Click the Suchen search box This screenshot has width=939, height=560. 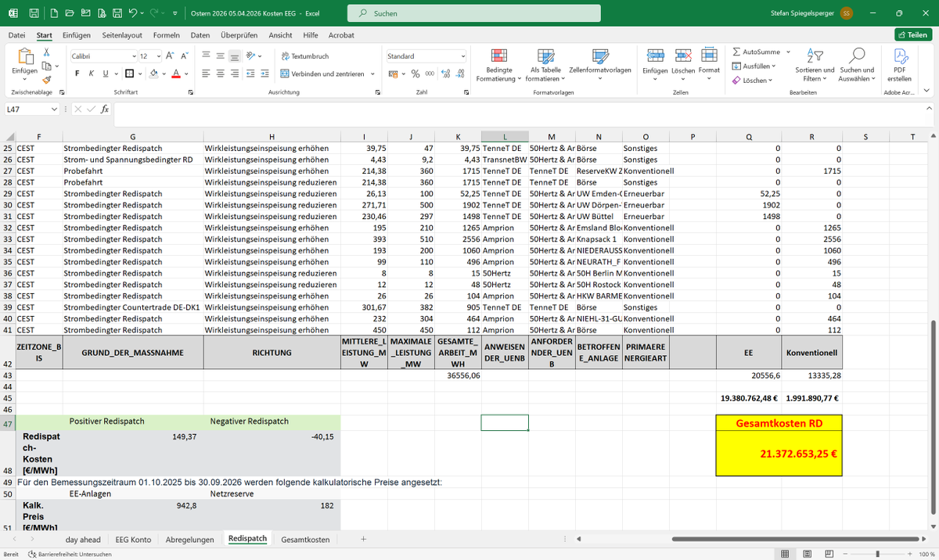point(473,13)
